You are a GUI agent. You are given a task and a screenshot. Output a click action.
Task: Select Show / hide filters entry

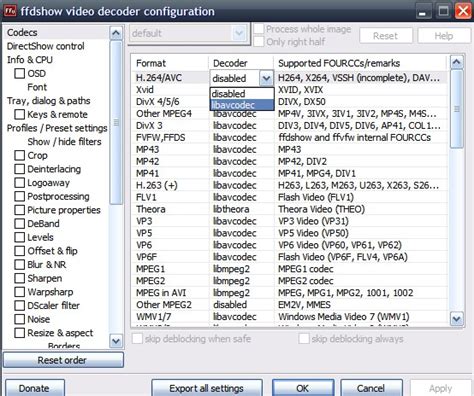pos(64,142)
